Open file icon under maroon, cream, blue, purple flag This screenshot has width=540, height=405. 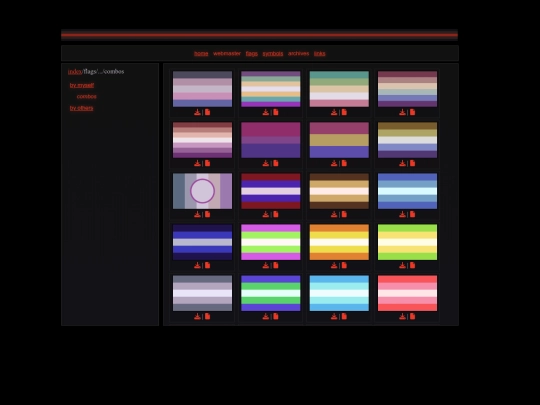[412, 112]
